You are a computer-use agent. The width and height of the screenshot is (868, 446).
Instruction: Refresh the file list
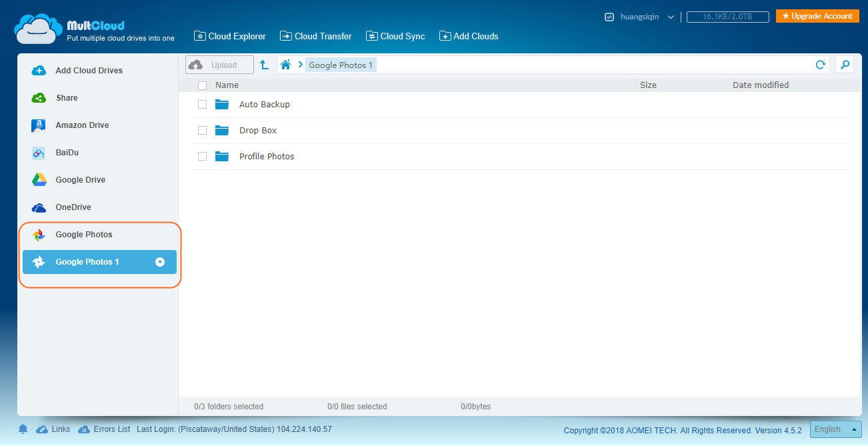coord(821,65)
